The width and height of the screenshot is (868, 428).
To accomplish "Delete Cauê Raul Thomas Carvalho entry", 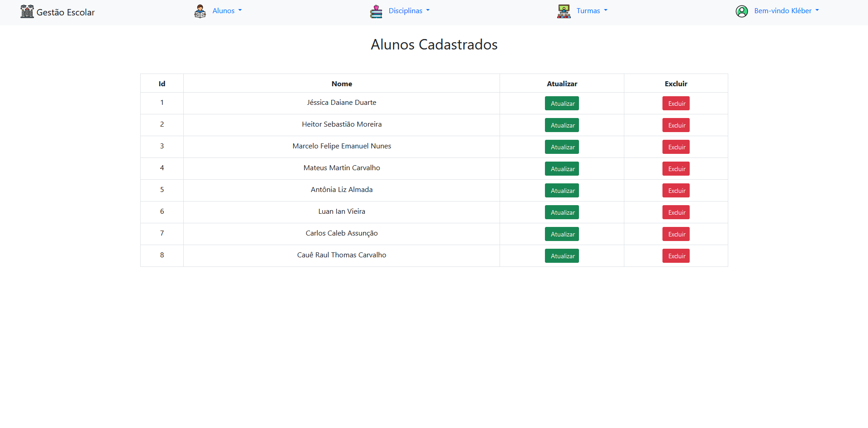I will [676, 256].
